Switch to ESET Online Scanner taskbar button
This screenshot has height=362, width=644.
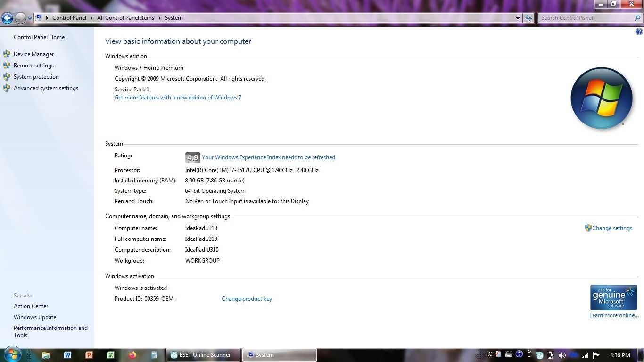203,355
